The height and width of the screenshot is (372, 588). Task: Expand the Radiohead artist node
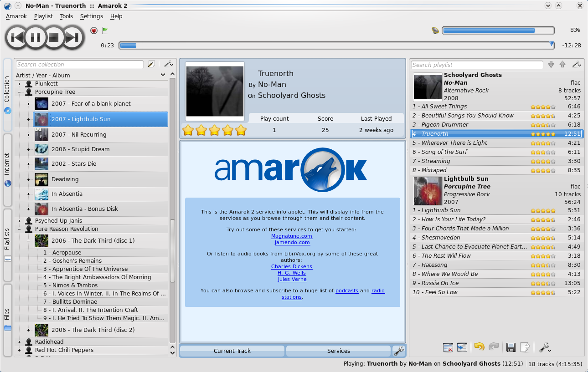click(x=19, y=342)
